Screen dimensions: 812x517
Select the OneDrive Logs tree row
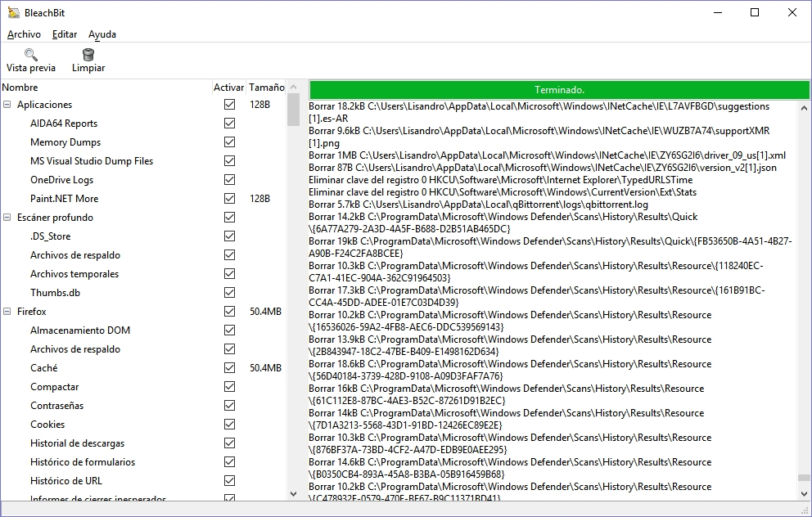[143, 180]
